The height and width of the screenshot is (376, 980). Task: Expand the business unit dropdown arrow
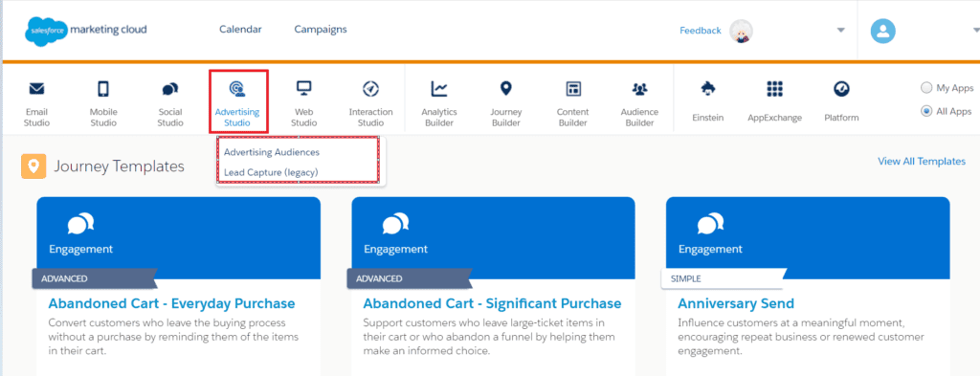point(840,31)
